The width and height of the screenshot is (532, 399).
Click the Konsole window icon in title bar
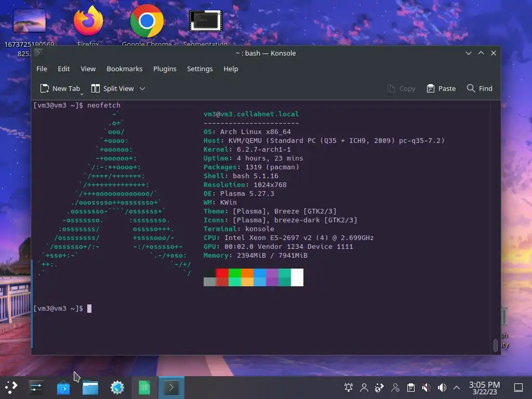click(x=38, y=52)
